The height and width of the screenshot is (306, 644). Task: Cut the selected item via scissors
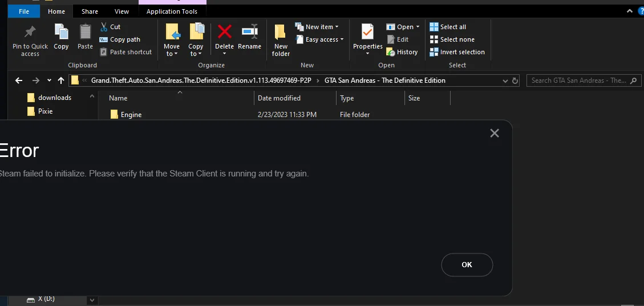[110, 27]
